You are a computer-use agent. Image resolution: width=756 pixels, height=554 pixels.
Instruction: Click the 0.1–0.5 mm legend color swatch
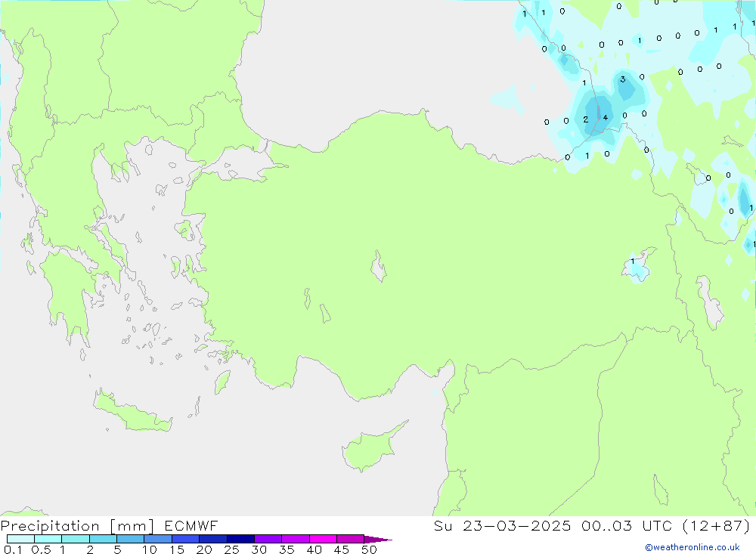click(20, 539)
